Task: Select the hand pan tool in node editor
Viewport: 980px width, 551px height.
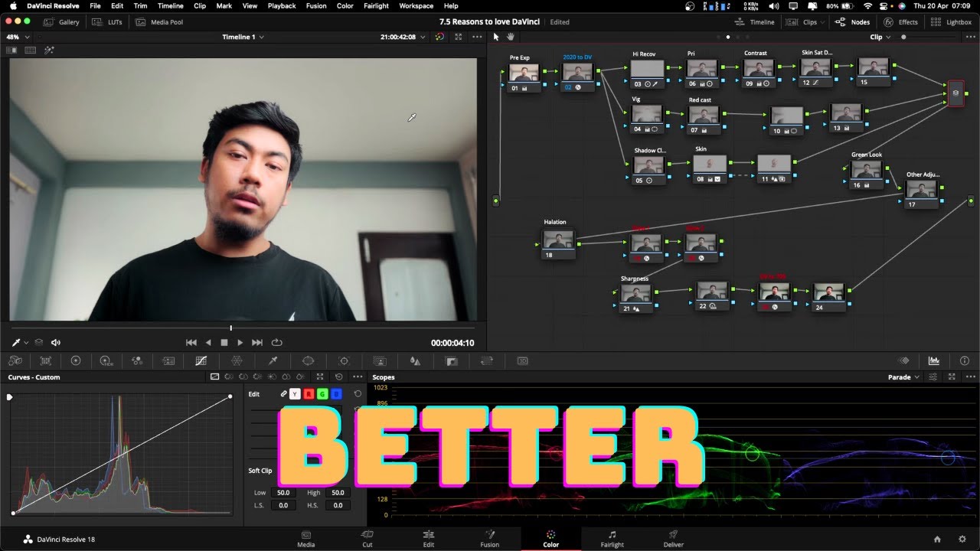Action: [x=510, y=37]
